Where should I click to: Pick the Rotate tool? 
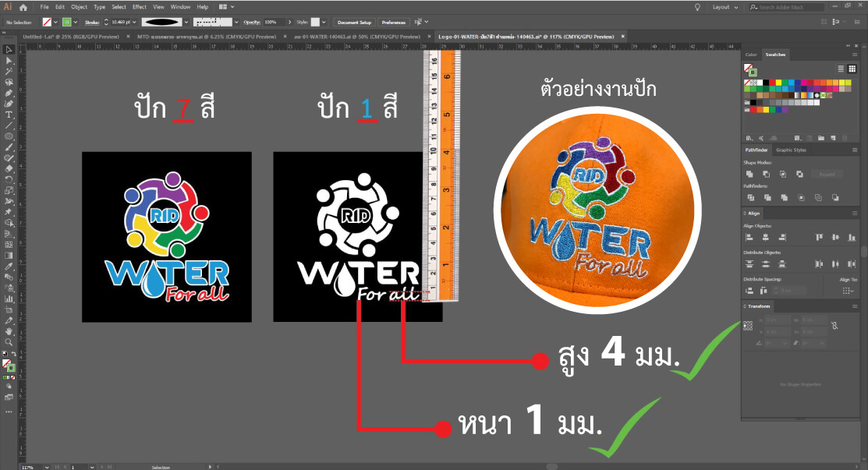click(9, 180)
